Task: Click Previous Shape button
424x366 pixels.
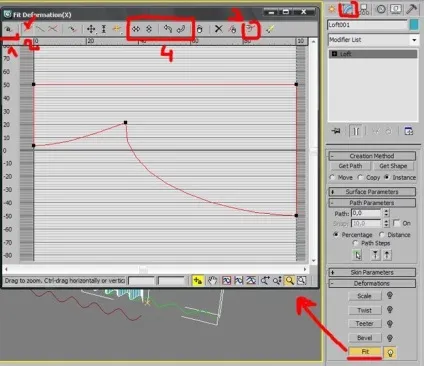Action: coord(375,255)
